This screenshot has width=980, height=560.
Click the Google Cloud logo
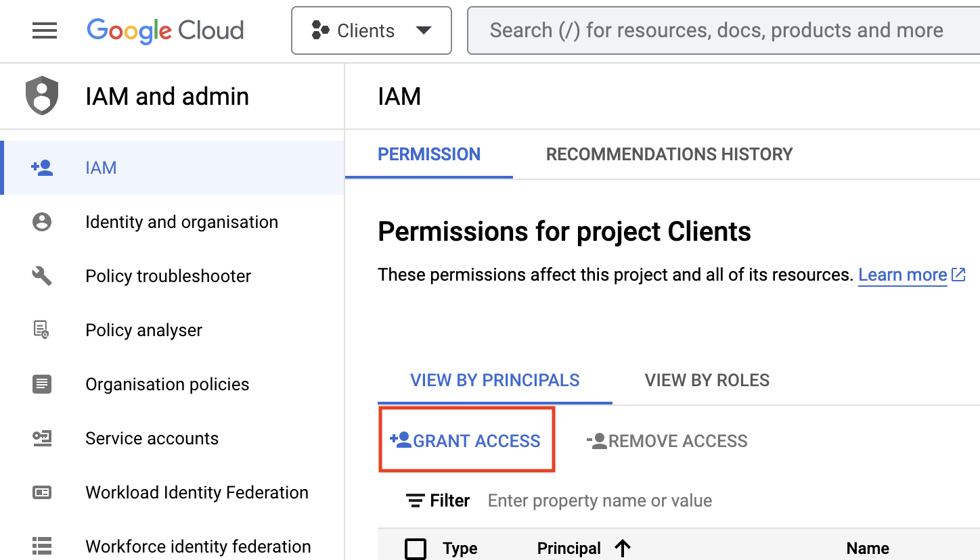tap(165, 30)
